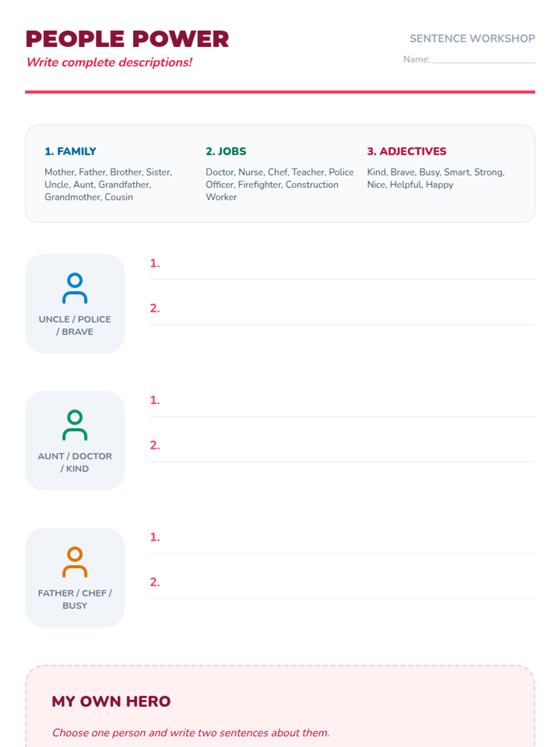
Task: Click the blue person icon for Uncle
Action: pyautogui.click(x=75, y=288)
